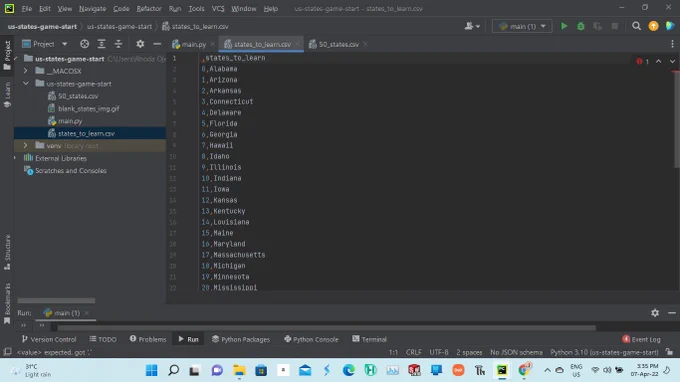The height and width of the screenshot is (382, 680).
Task: Open File Explorer from taskbar
Action: coord(239,370)
